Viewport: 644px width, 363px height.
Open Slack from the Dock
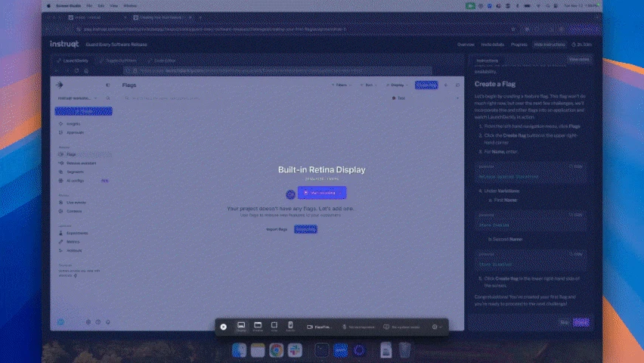[295, 350]
